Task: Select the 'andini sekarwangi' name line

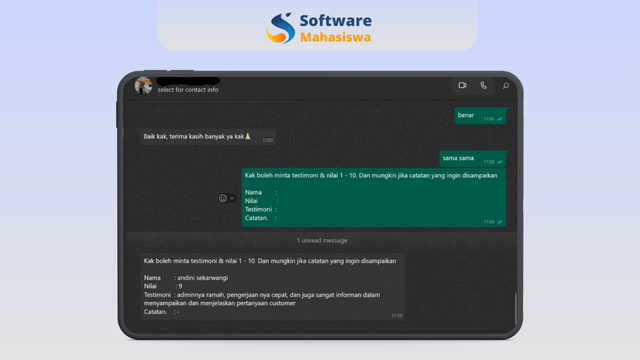Action: (x=186, y=278)
